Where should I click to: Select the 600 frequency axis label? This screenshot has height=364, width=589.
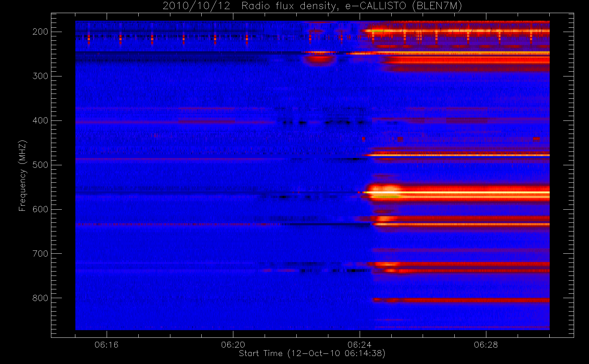40,209
